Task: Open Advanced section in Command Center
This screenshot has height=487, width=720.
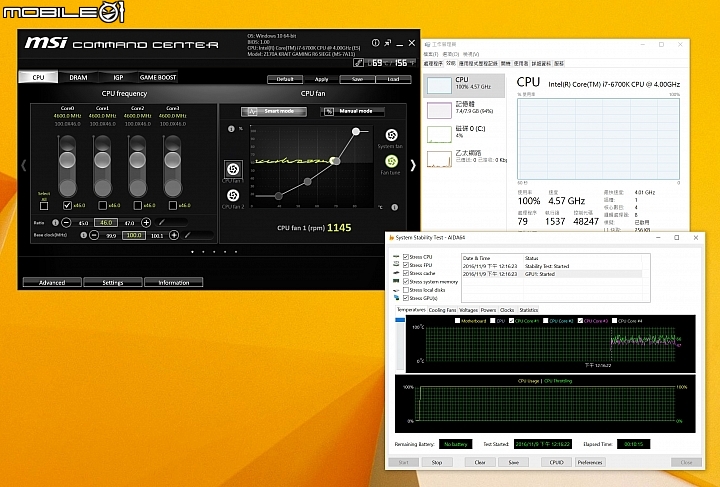Action: pos(52,282)
